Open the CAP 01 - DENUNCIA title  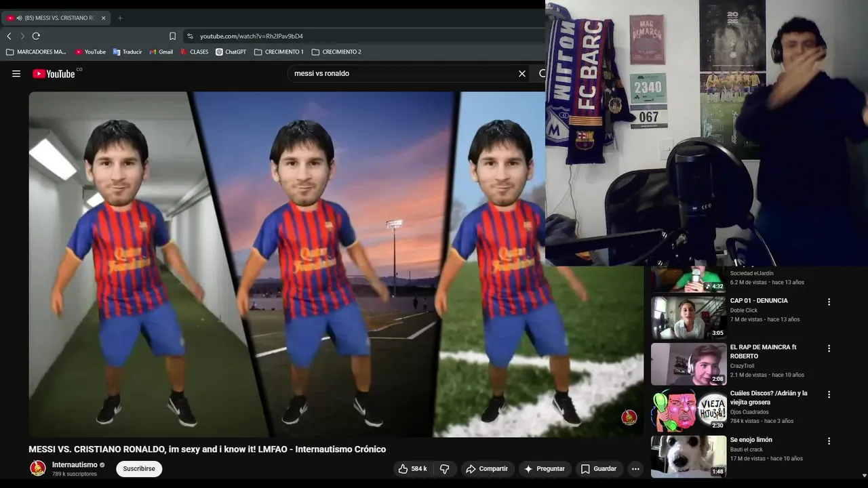pos(759,300)
